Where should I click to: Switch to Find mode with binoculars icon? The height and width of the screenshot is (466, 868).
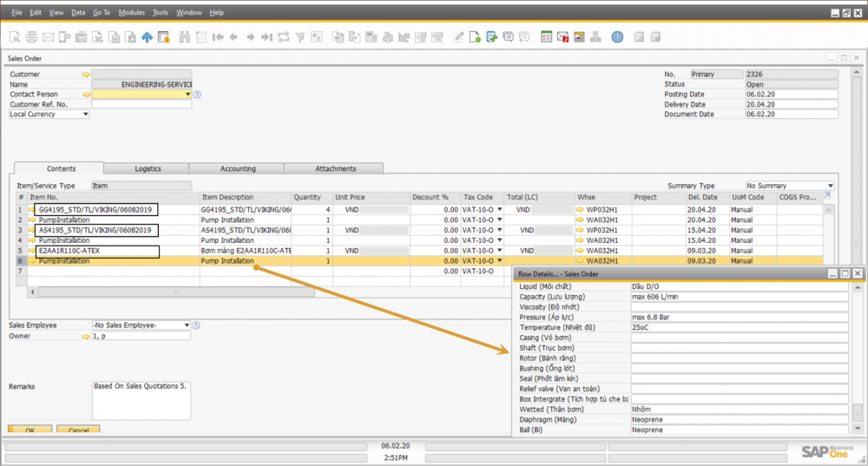point(185,37)
